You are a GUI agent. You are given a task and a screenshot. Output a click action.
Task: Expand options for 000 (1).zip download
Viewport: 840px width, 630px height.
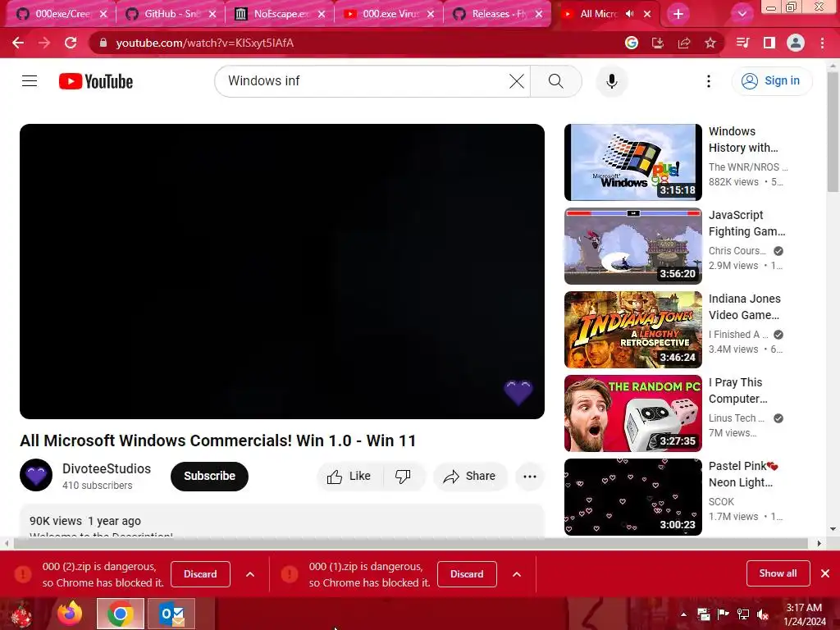pyautogui.click(x=517, y=574)
